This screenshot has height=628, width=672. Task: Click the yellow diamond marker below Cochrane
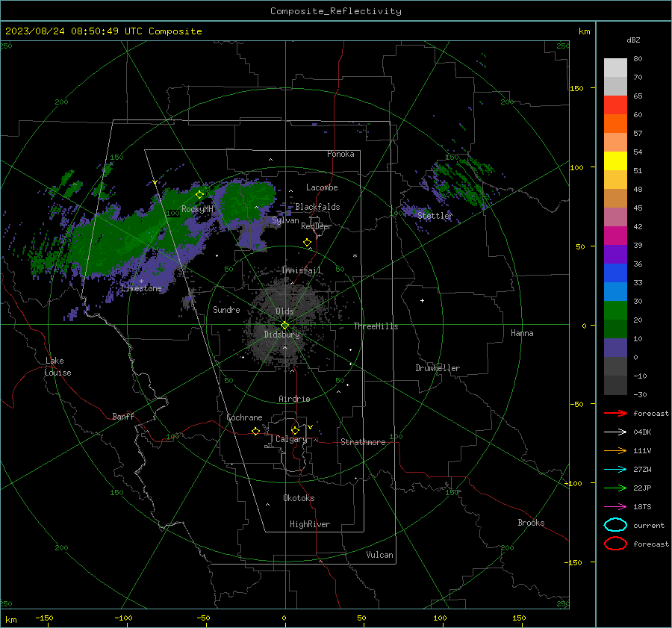click(256, 431)
